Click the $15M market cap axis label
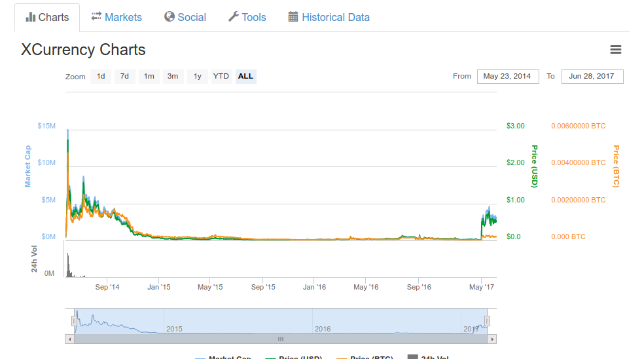The image size is (644, 359). [x=46, y=126]
